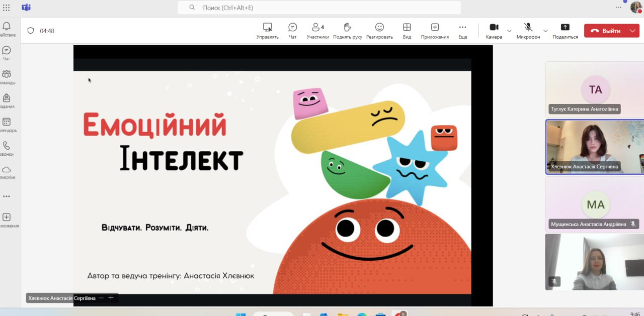This screenshot has width=644, height=316.
Task: Open File Explorer from the taskbar
Action: [343, 314]
